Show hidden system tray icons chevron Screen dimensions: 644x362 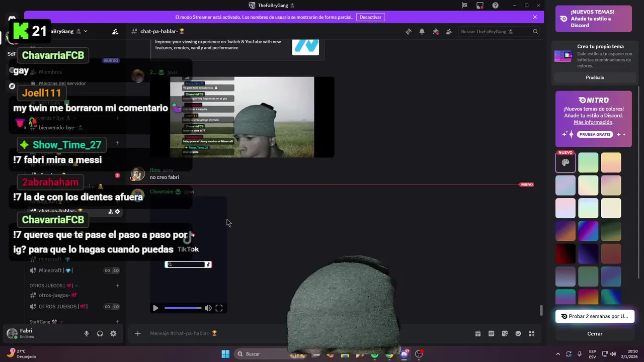click(x=558, y=354)
